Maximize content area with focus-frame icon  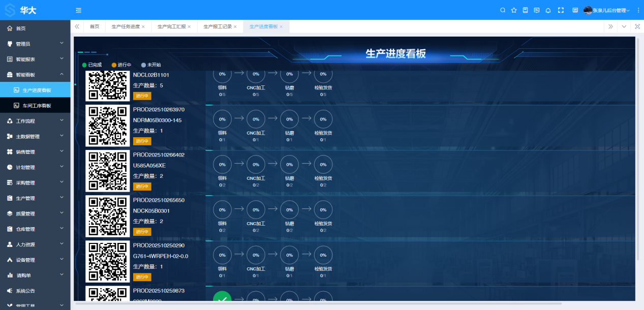click(x=637, y=26)
